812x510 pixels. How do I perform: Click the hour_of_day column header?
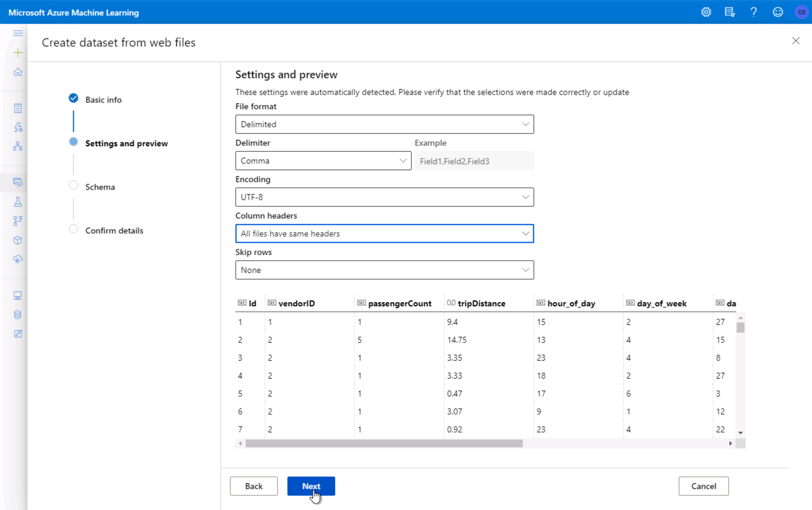pos(571,303)
